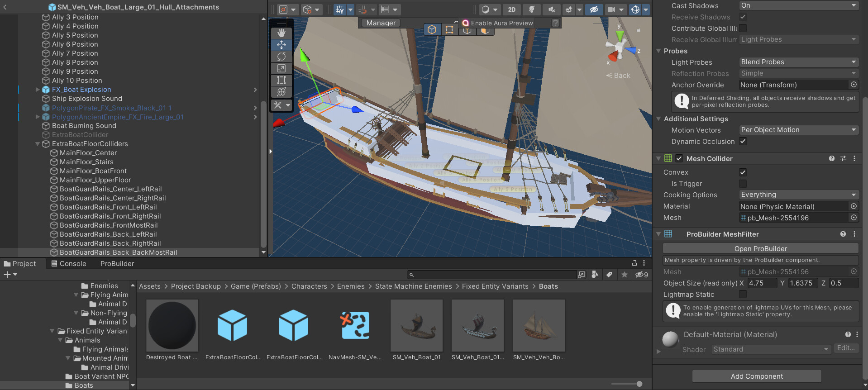Image resolution: width=868 pixels, height=390 pixels.
Task: Select the Rotate tool in scene toolbar
Action: coord(281,57)
